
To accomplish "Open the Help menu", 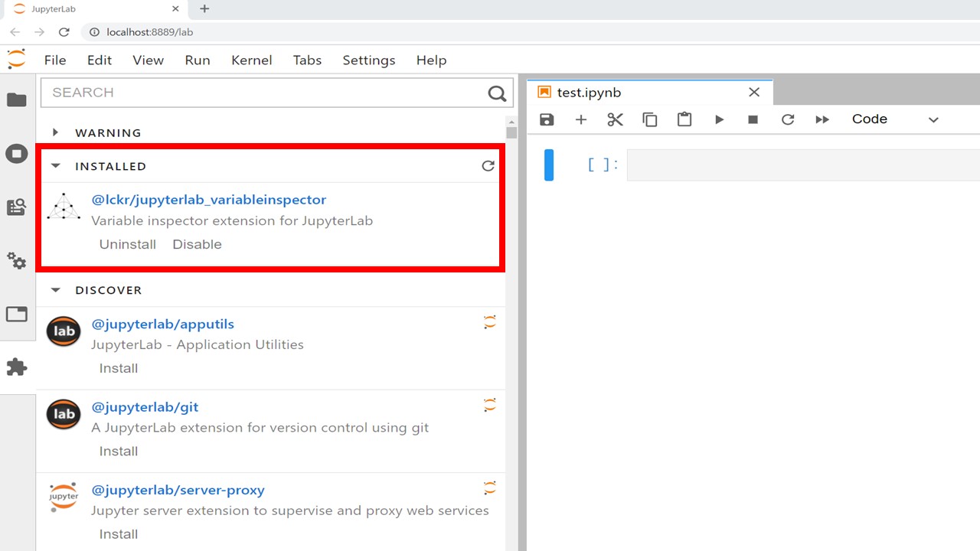I will [431, 60].
